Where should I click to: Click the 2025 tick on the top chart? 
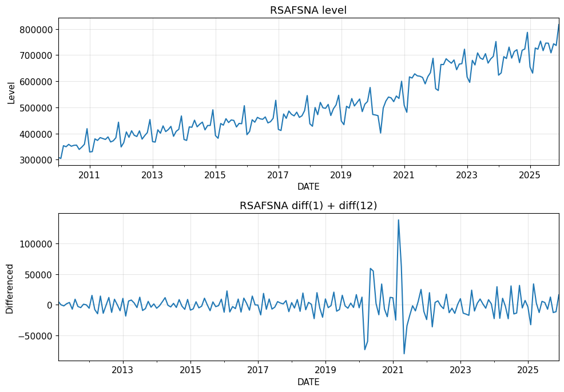pyautogui.click(x=530, y=175)
